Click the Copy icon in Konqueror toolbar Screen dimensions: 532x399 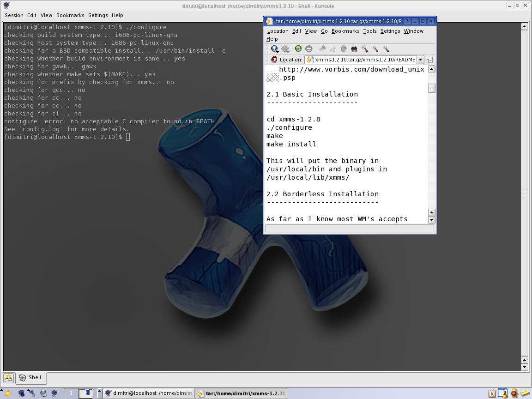coord(333,48)
